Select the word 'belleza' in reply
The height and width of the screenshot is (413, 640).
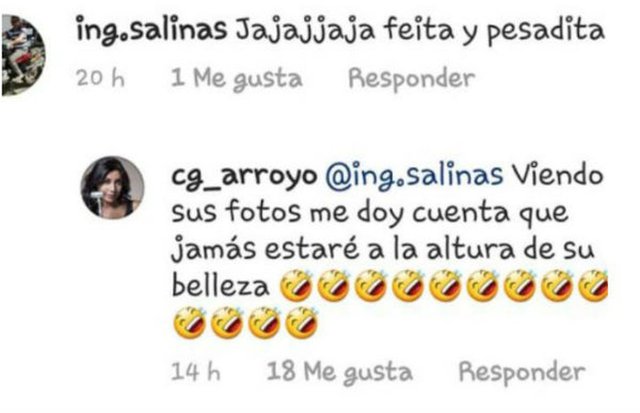pos(220,286)
